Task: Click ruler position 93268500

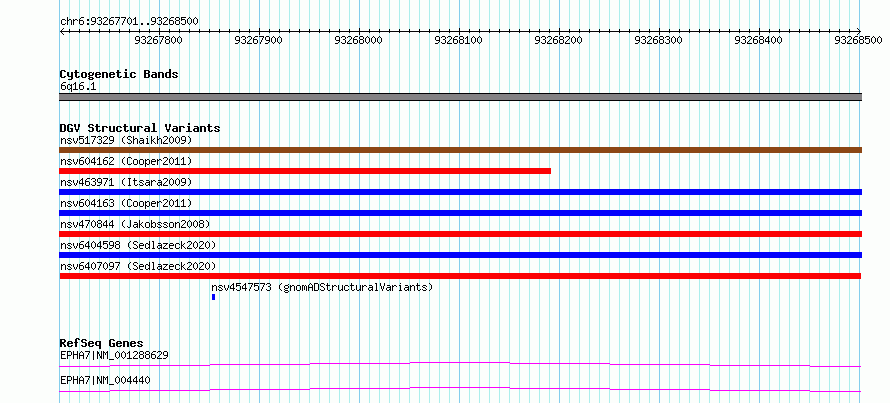Action: (859, 40)
